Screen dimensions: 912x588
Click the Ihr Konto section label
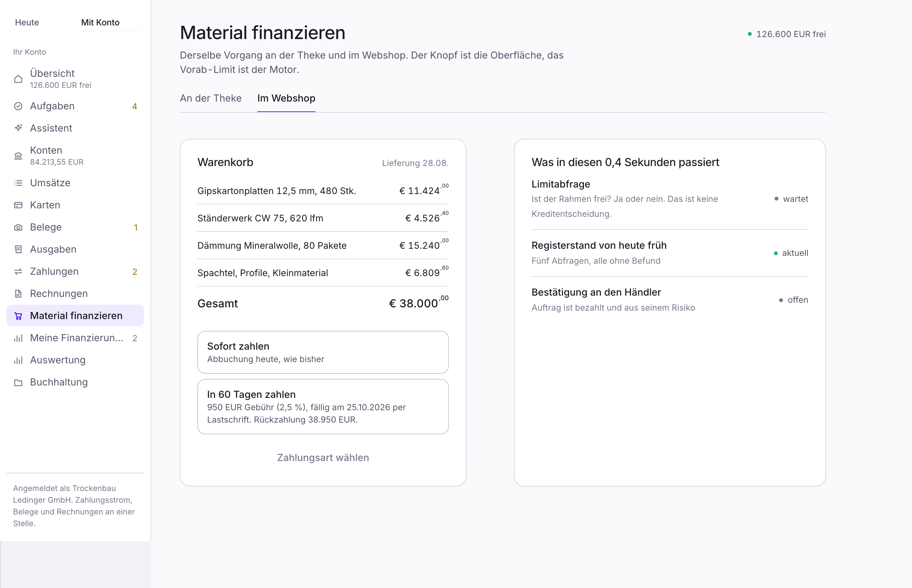click(29, 52)
